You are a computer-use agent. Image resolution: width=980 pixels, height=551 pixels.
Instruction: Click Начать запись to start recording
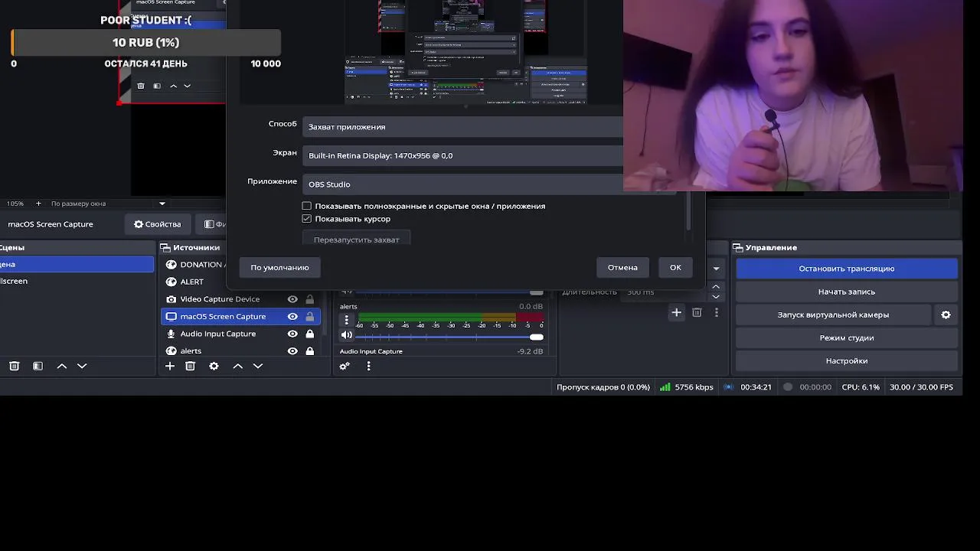[x=847, y=292]
